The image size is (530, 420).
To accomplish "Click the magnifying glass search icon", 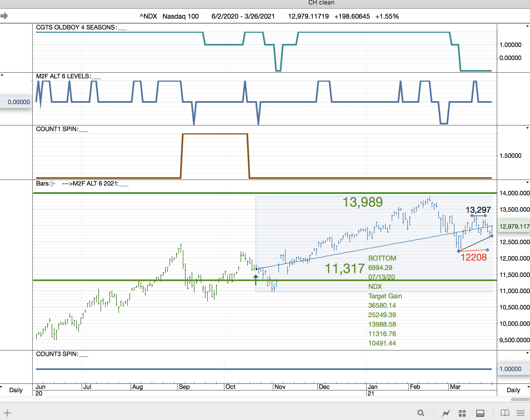I will pos(421,413).
